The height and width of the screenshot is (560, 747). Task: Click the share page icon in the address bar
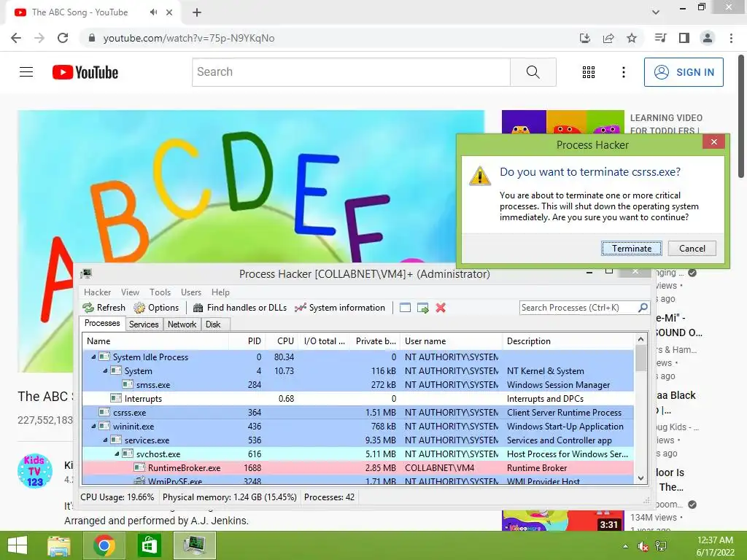click(608, 38)
